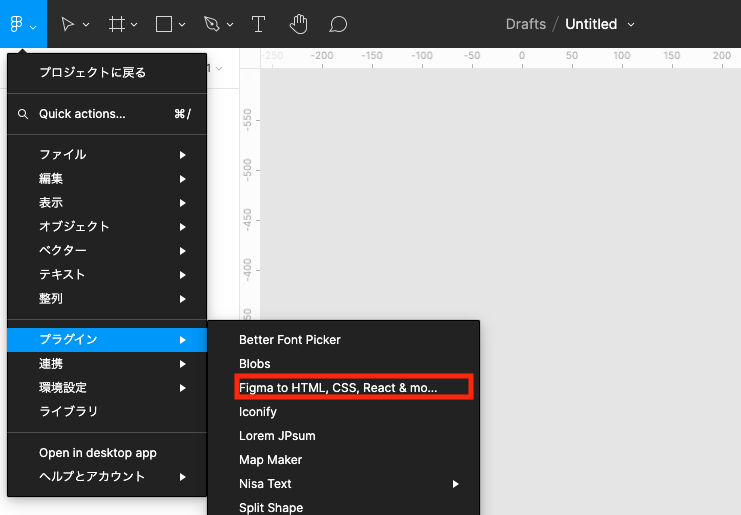The image size is (741, 515).
Task: Select the Comment tool
Action: pos(338,24)
